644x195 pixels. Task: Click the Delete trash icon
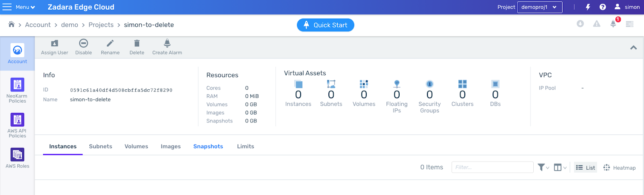(137, 43)
